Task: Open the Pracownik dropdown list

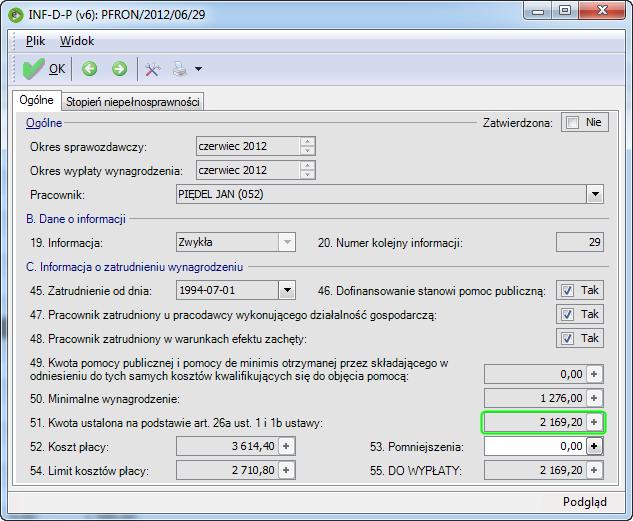Action: pos(595,195)
